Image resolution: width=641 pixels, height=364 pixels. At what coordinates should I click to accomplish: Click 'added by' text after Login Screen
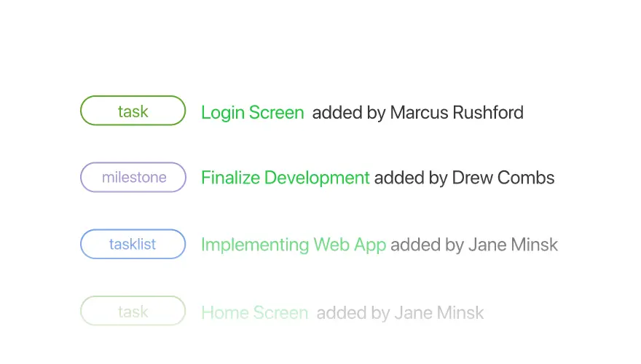pos(349,113)
